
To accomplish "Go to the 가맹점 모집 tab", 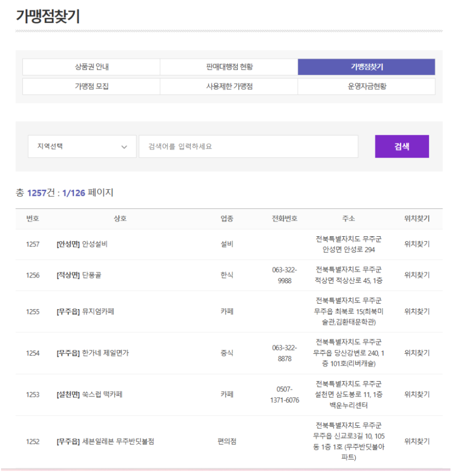I will pyautogui.click(x=91, y=87).
